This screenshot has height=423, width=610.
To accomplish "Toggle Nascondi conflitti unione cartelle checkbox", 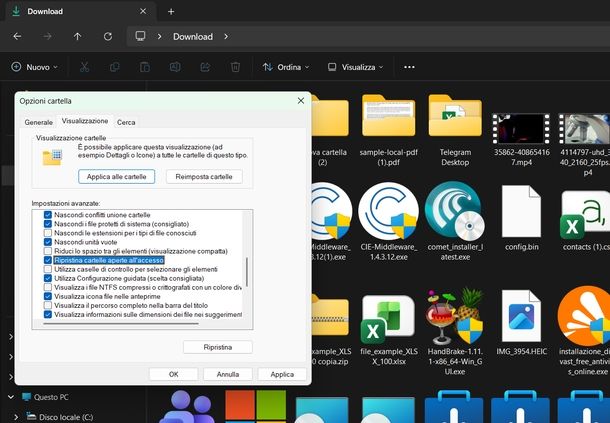I will click(48, 215).
